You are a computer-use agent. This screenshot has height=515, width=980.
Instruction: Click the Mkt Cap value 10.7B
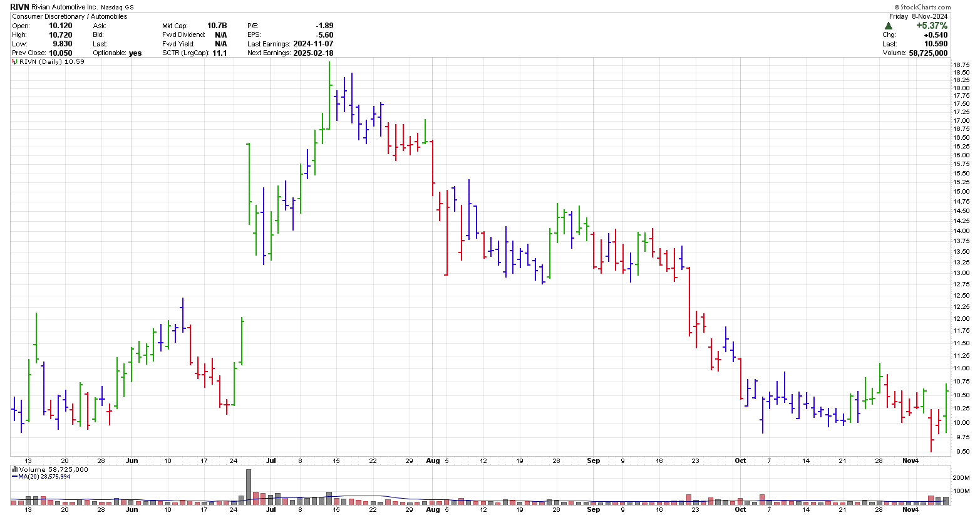[x=217, y=26]
